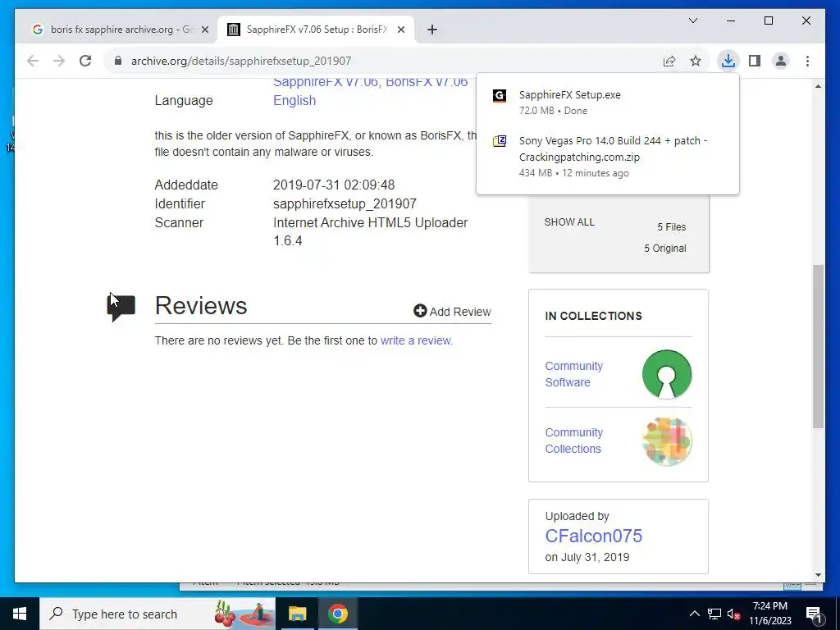840x630 pixels.
Task: Click identifier text sapphirefxsetup_201907
Action: [x=345, y=204]
